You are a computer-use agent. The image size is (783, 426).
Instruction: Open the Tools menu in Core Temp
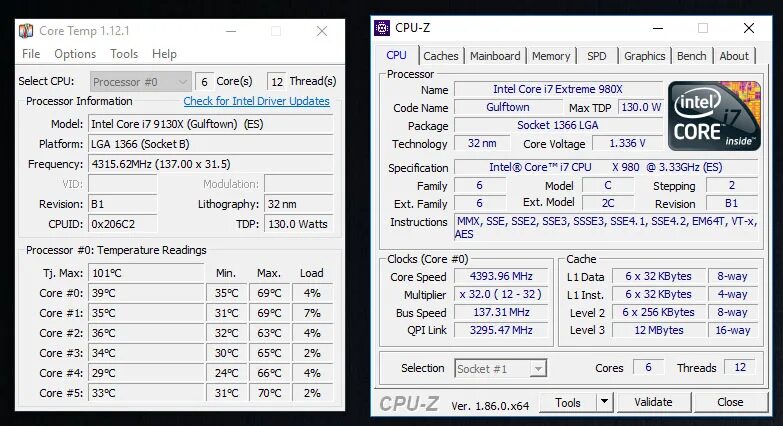tap(124, 54)
